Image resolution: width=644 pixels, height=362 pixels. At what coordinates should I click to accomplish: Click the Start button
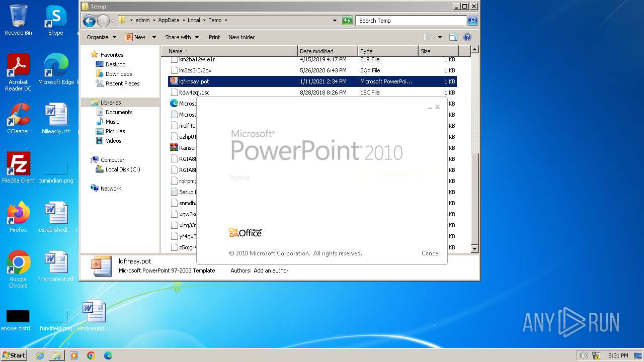tap(14, 355)
